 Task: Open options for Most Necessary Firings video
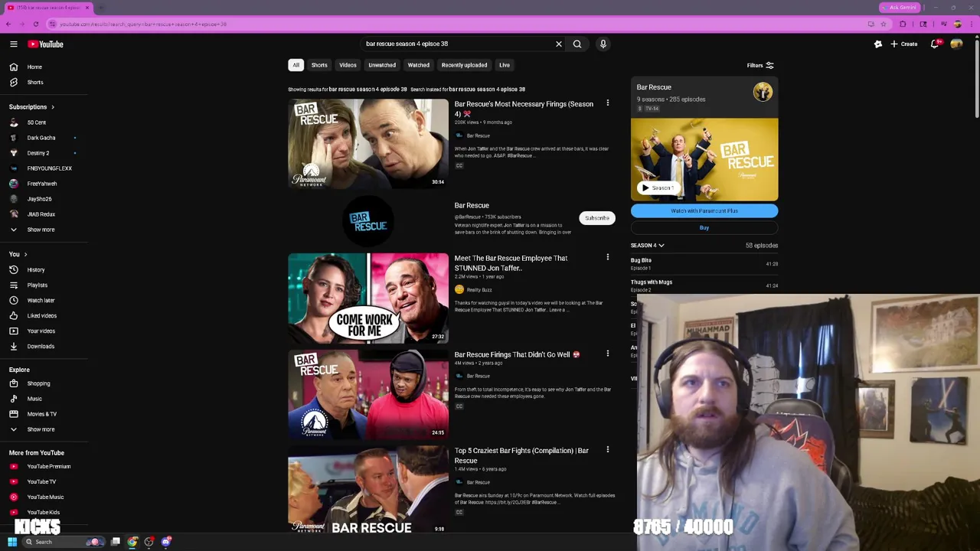[x=608, y=103]
